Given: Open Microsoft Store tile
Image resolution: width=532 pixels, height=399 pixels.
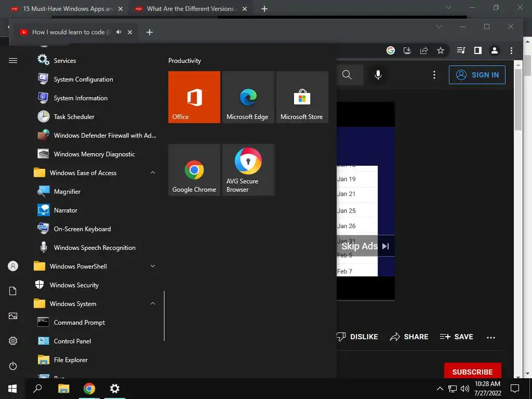Looking at the screenshot, I should tap(302, 97).
